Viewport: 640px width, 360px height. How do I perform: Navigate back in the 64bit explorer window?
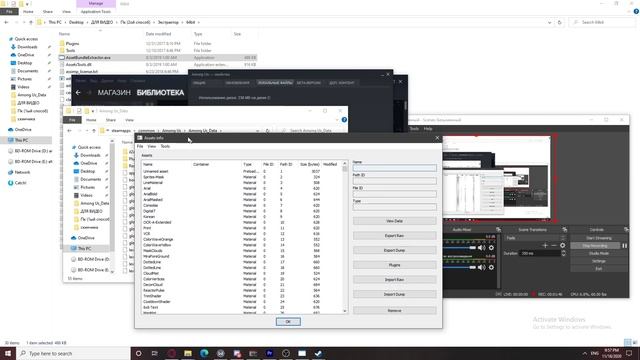[x=6, y=22]
